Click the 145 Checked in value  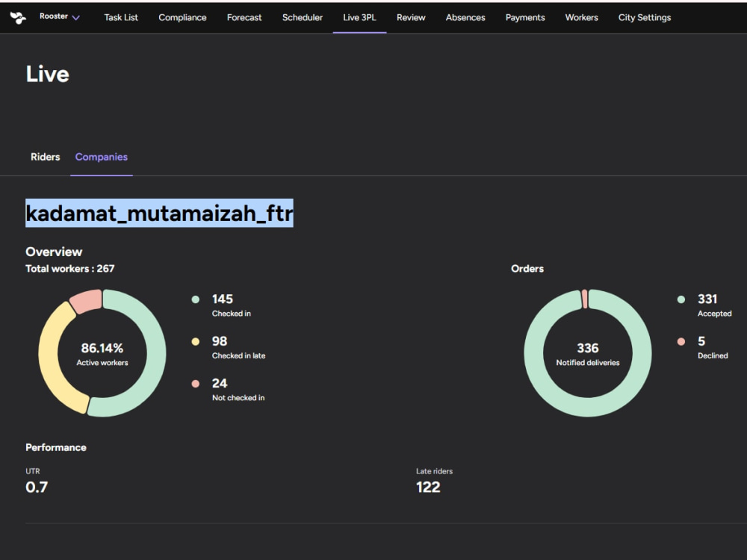point(223,299)
